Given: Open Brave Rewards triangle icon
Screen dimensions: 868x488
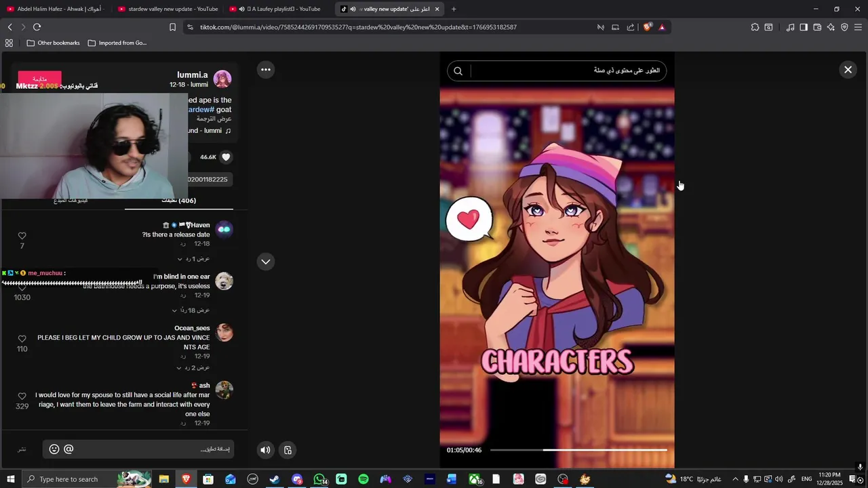Looking at the screenshot, I should 662,27.
